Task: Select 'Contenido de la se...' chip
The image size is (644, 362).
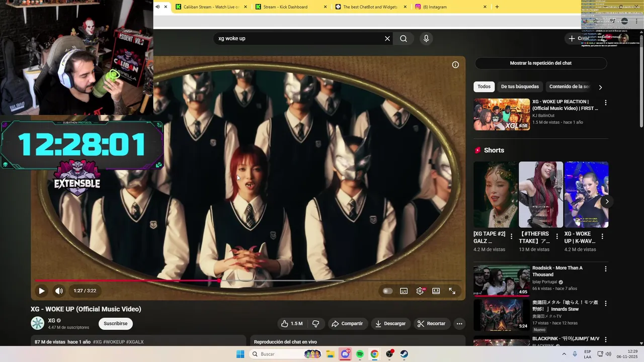Action: pyautogui.click(x=569, y=86)
